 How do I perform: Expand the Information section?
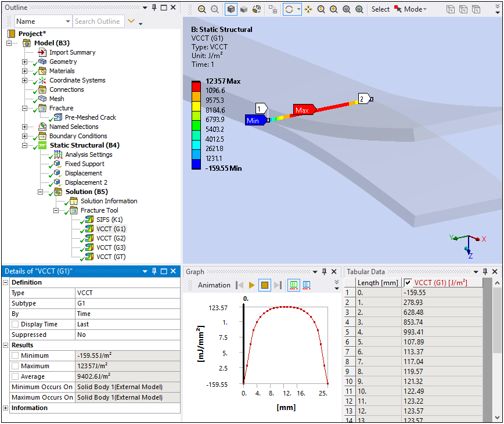click(x=6, y=408)
